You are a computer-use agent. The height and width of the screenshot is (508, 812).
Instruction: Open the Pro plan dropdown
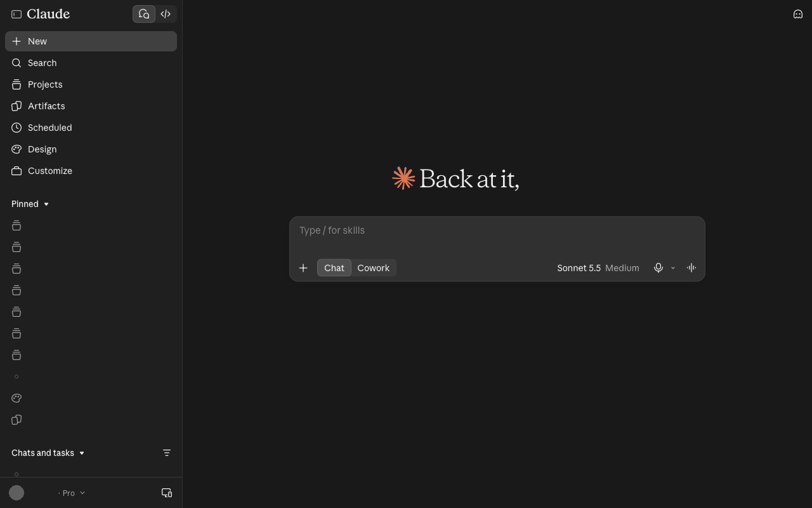point(72,493)
